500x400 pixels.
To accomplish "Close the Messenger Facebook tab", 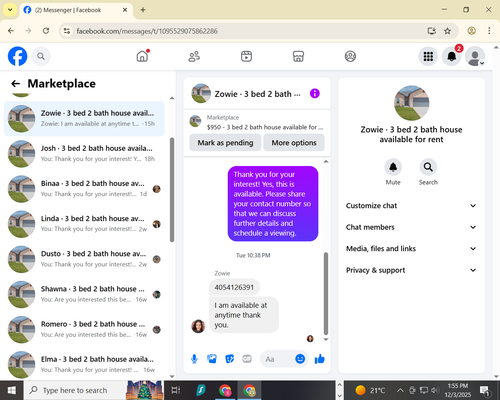I will [125, 10].
